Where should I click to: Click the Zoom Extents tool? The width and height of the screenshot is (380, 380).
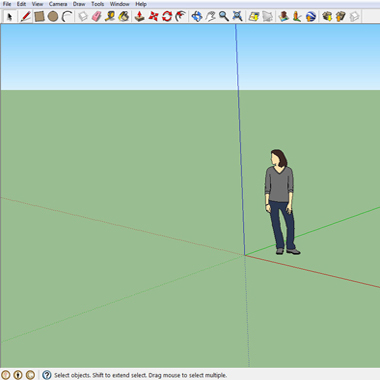point(237,16)
